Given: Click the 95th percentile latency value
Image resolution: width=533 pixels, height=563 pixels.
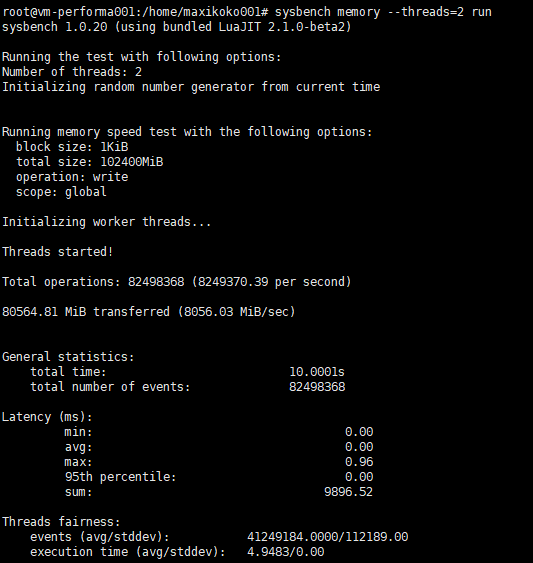Looking at the screenshot, I should 359,477.
